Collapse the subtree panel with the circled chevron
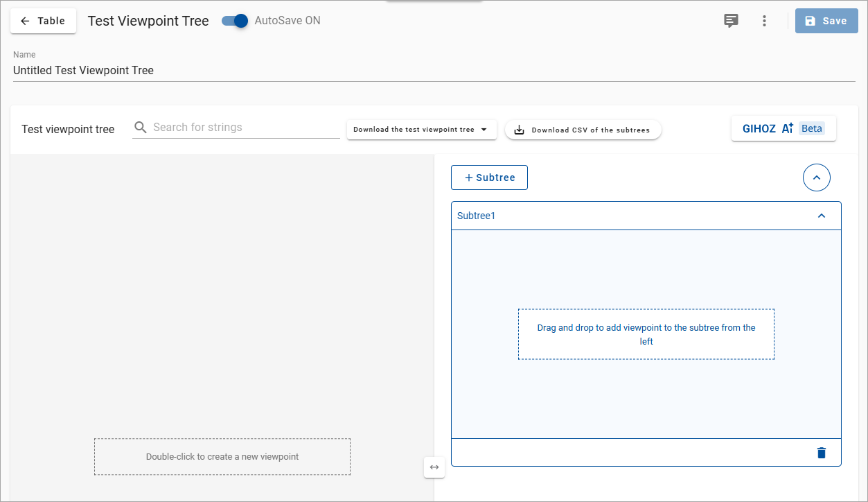868x502 pixels. pos(816,178)
